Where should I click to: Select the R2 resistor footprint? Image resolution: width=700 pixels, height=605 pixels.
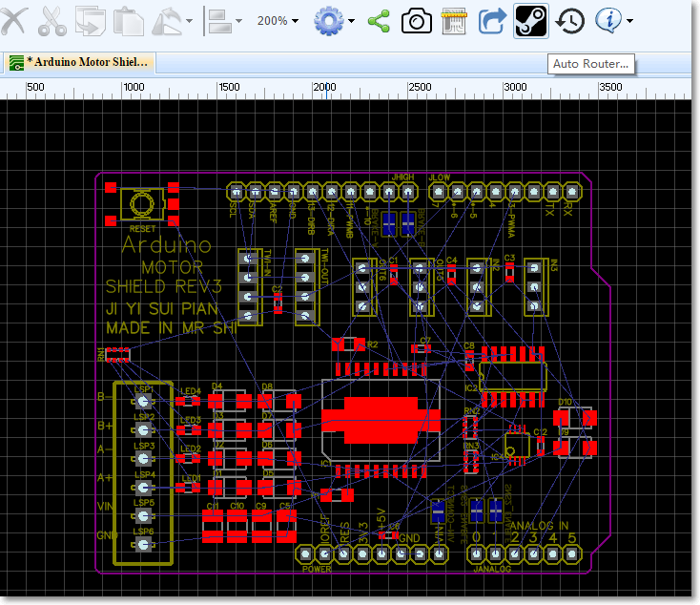(x=349, y=344)
